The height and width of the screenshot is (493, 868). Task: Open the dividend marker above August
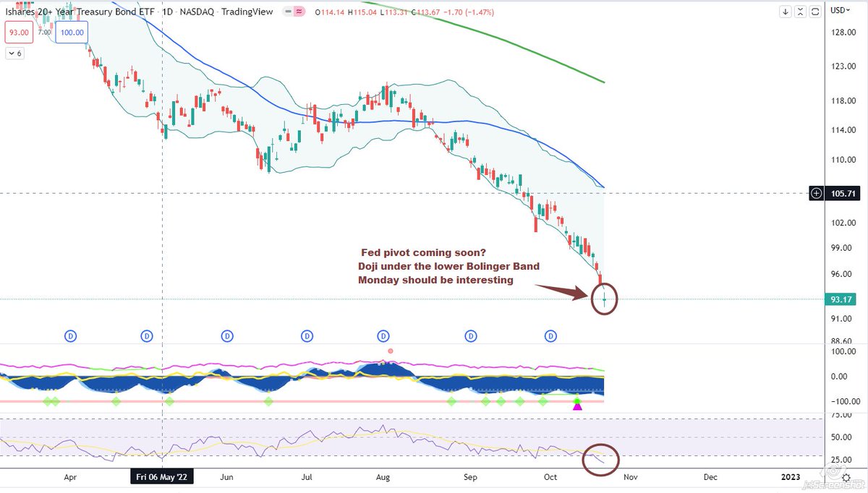pyautogui.click(x=383, y=335)
